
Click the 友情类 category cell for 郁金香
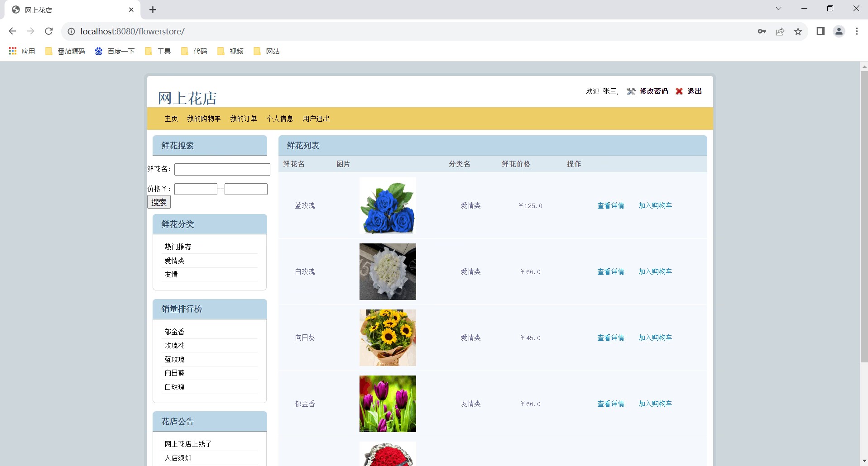tap(470, 404)
